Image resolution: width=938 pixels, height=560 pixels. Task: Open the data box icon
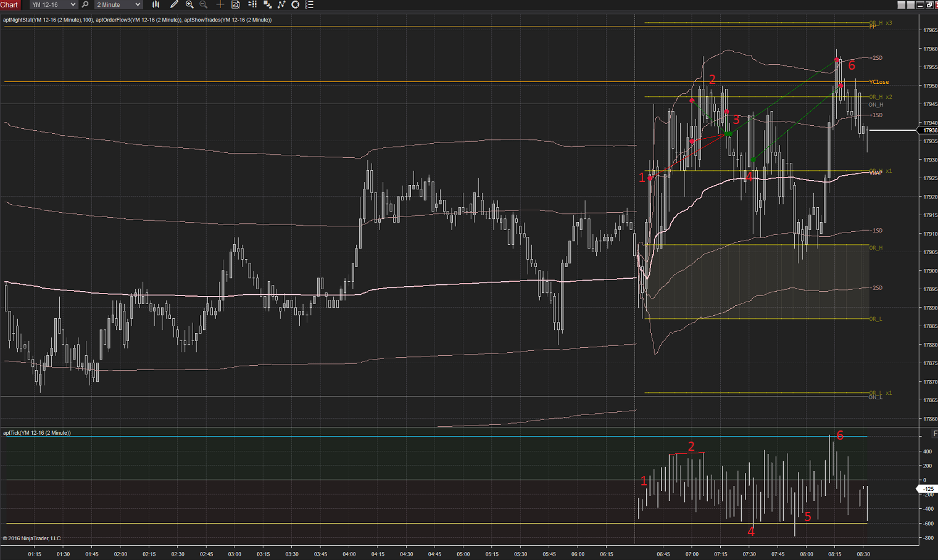coord(236,5)
